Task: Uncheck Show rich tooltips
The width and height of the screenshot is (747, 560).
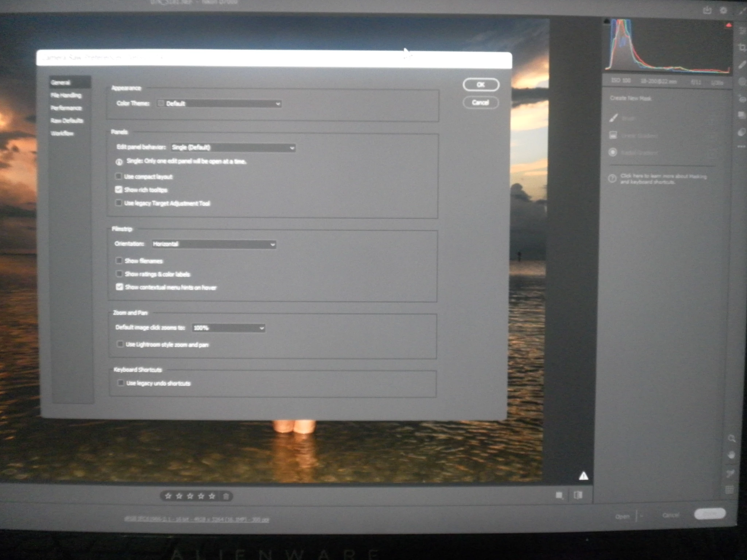Action: [x=119, y=190]
